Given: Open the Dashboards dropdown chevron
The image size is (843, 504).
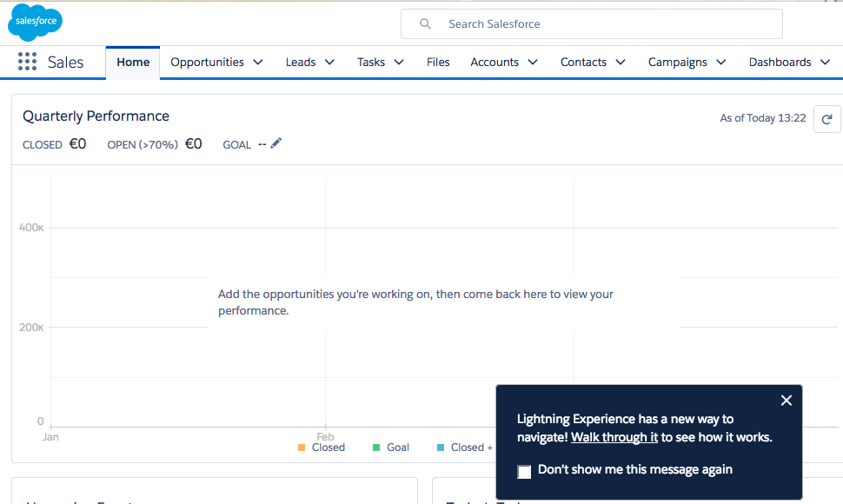Looking at the screenshot, I should click(825, 63).
